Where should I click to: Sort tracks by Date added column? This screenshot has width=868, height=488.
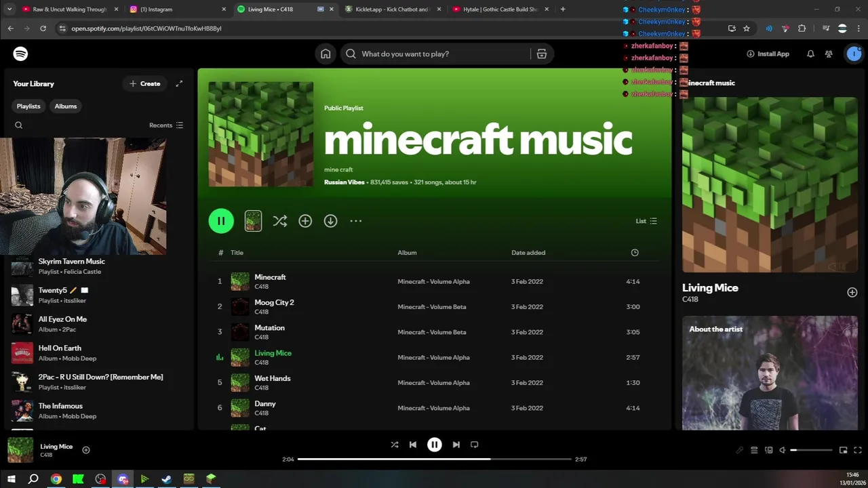[x=528, y=253]
